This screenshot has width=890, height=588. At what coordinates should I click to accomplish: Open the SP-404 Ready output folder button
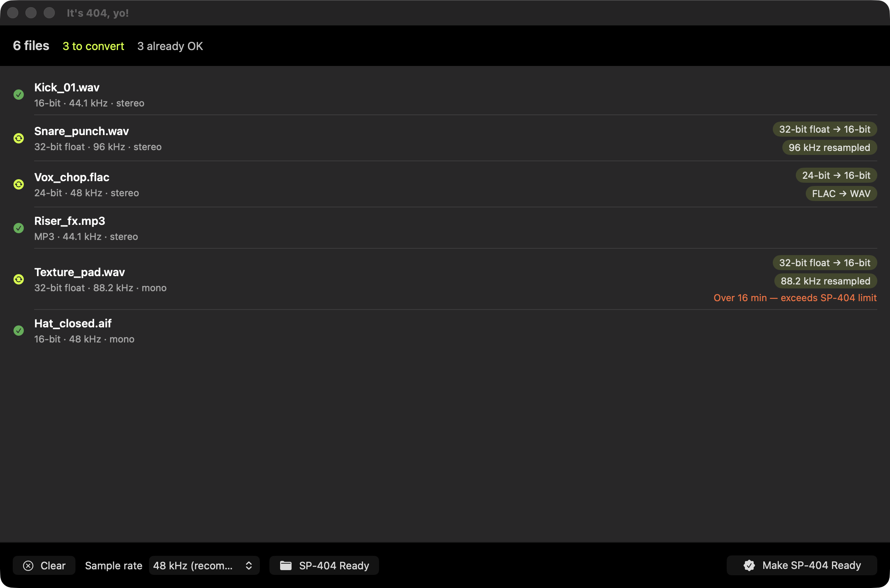(324, 565)
